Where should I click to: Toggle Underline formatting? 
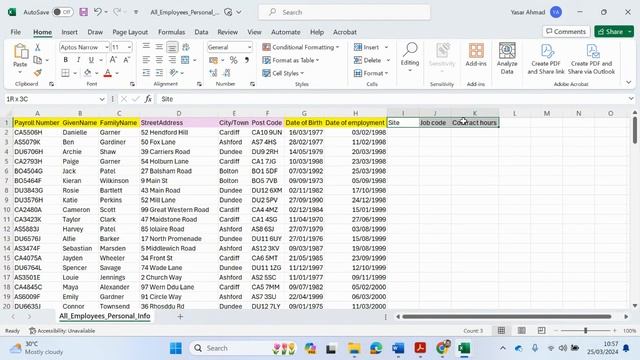91,60
